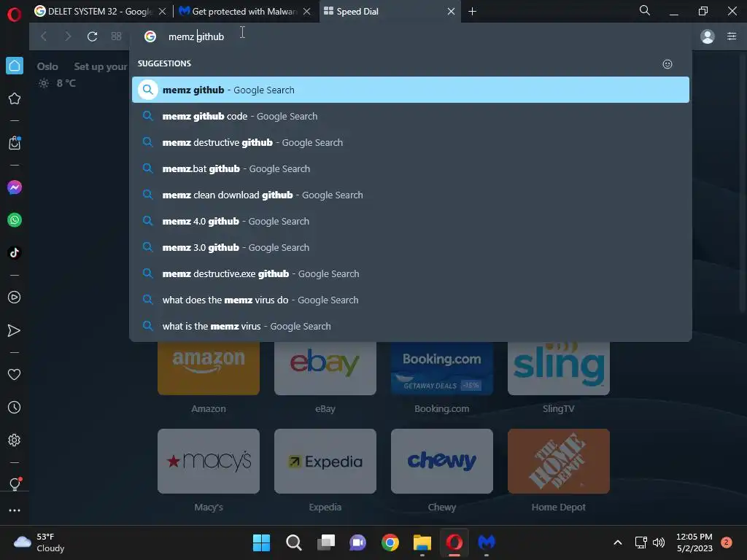747x560 pixels.
Task: Close the DELET SYSTEM 32 tab
Action: point(163,11)
